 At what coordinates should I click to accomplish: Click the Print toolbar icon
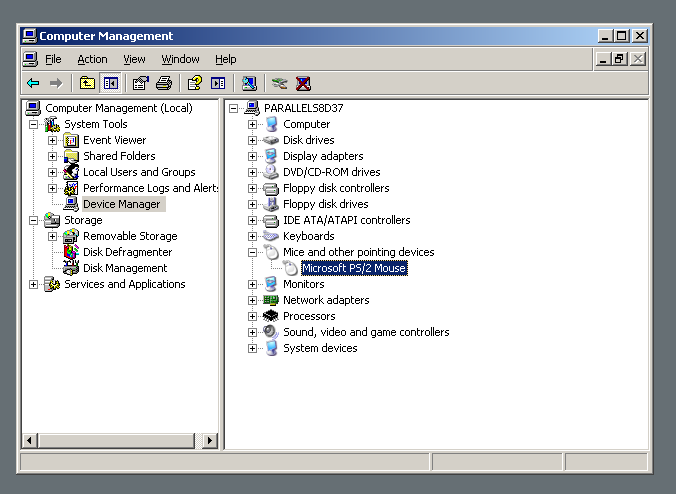pyautogui.click(x=164, y=83)
